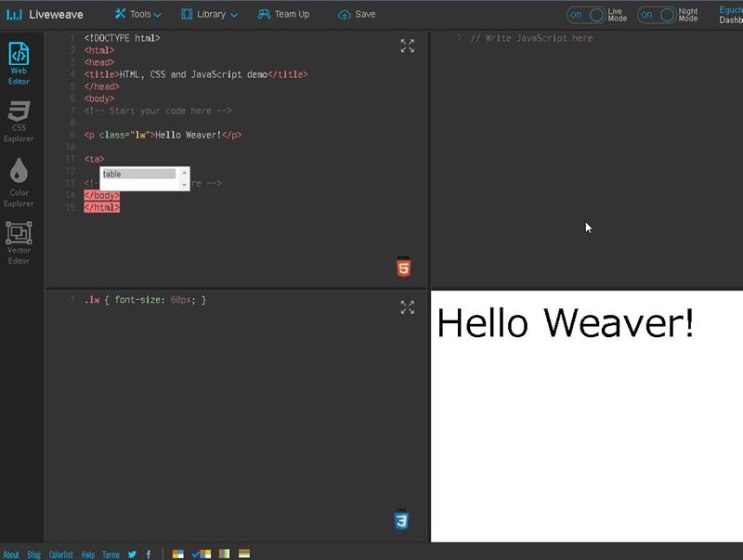Toggle Live Mode switch
This screenshot has height=560, width=743.
point(587,15)
